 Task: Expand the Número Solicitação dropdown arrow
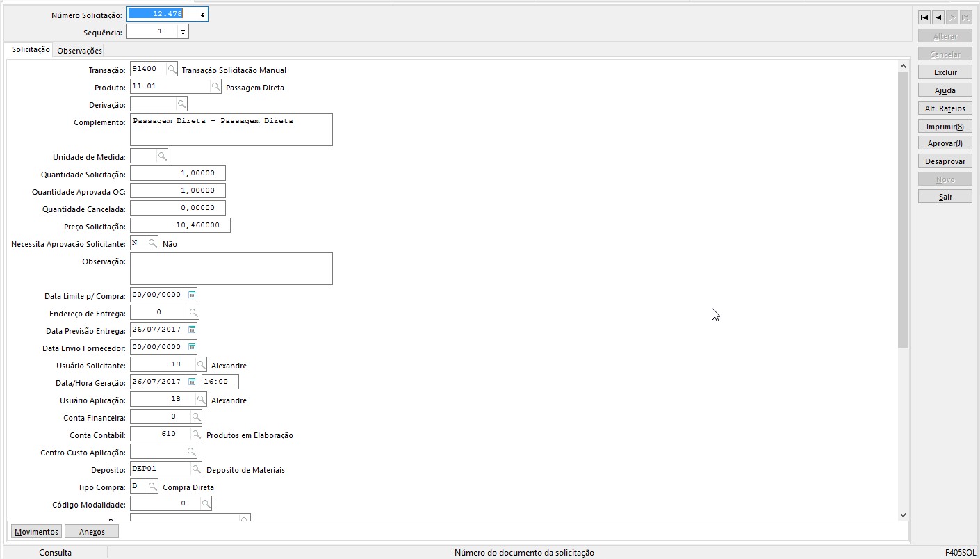[202, 15]
